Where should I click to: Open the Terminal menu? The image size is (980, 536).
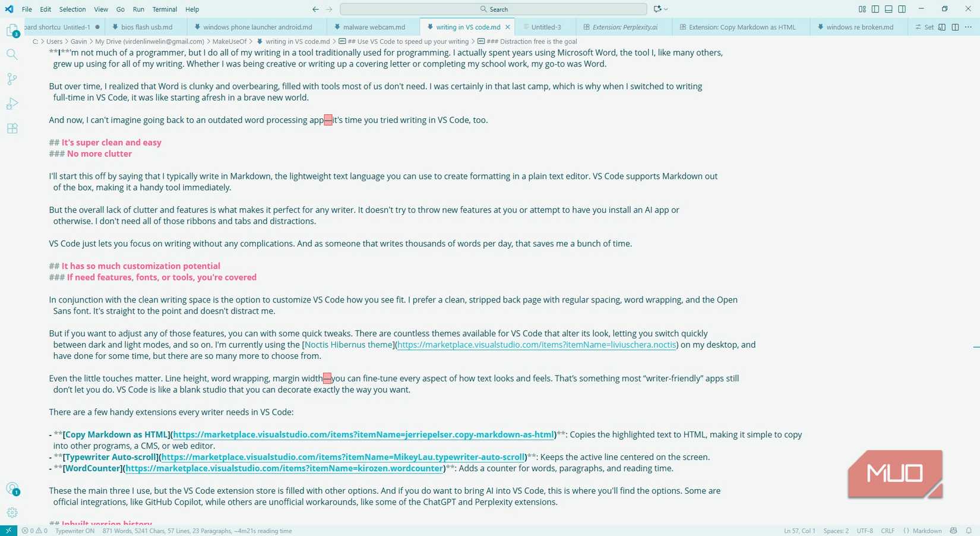[165, 9]
